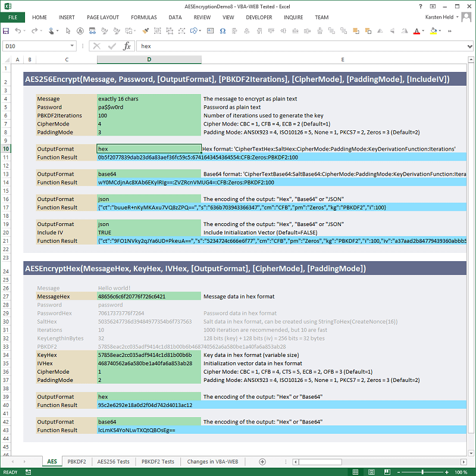Expand the formula bar chevron
This screenshot has height=476, width=476.
[x=469, y=46]
